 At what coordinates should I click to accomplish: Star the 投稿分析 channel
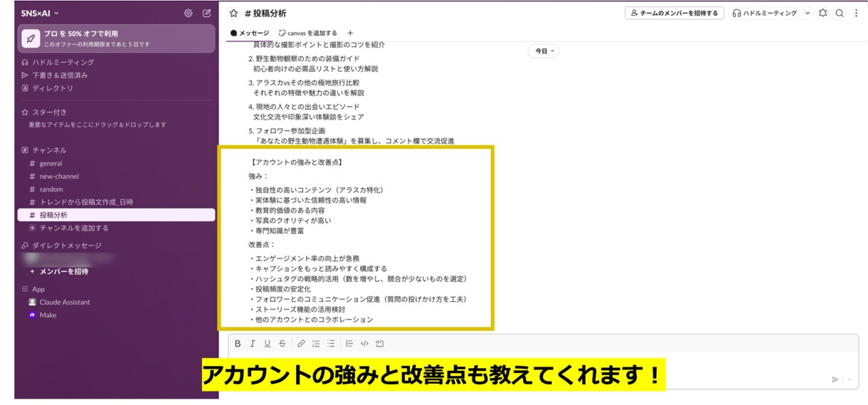coord(233,14)
